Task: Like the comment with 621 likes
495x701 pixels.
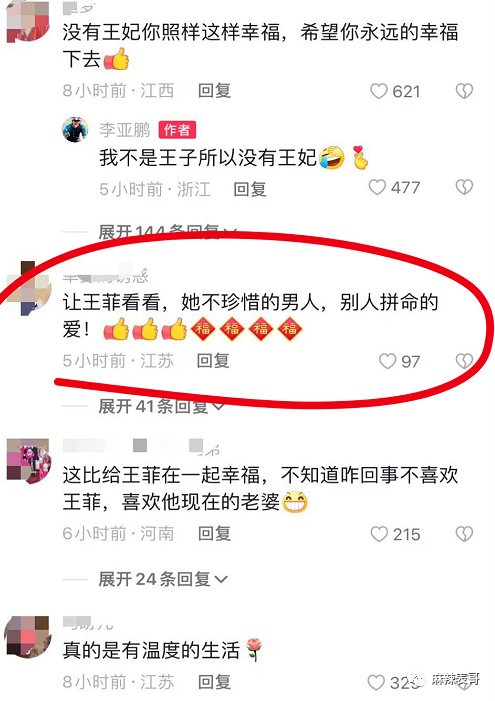Action: 378,91
